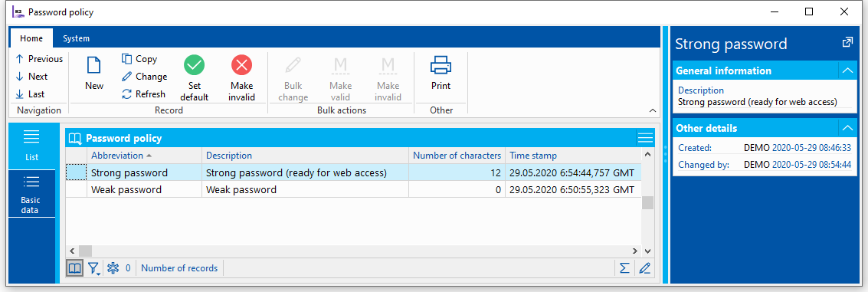
Task: Toggle the book view icon in status bar
Action: (x=74, y=269)
